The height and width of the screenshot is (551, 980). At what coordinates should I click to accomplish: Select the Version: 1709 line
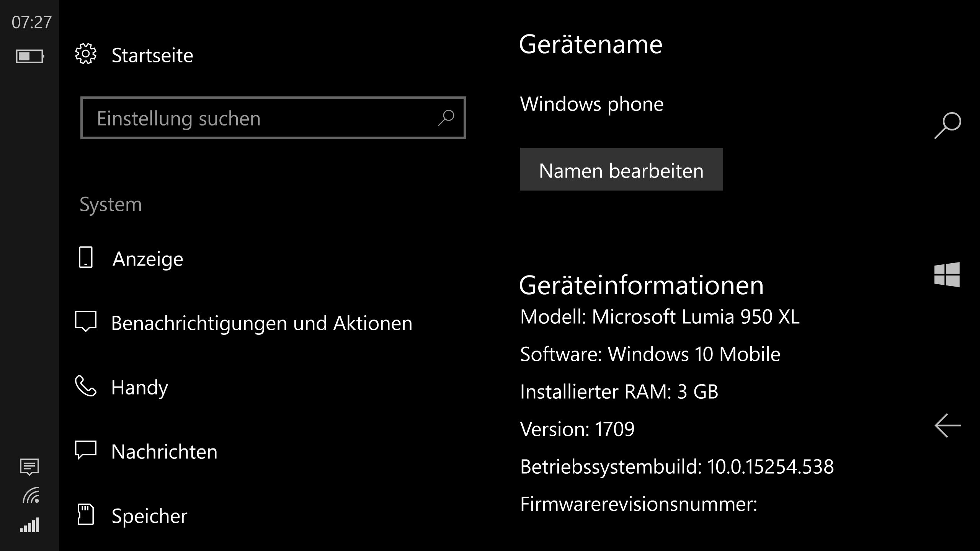pos(577,429)
